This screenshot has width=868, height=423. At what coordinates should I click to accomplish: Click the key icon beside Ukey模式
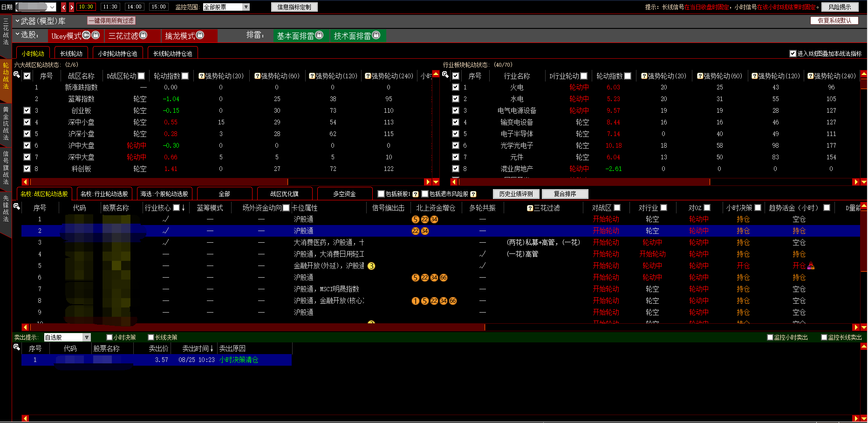coord(86,35)
